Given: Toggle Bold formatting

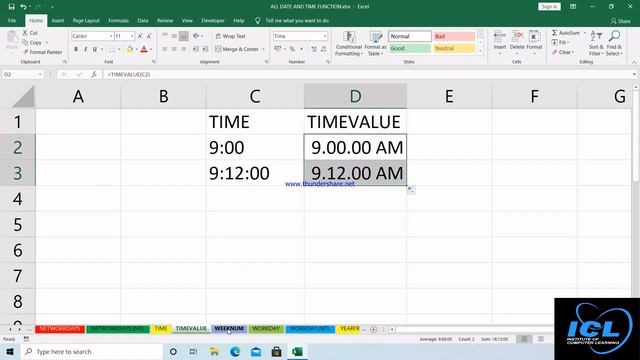Looking at the screenshot, I should point(76,49).
